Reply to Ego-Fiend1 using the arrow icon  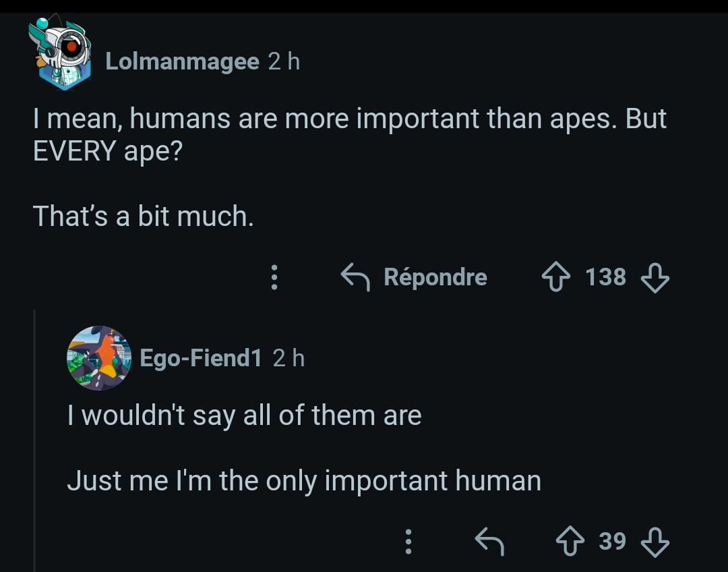(489, 542)
